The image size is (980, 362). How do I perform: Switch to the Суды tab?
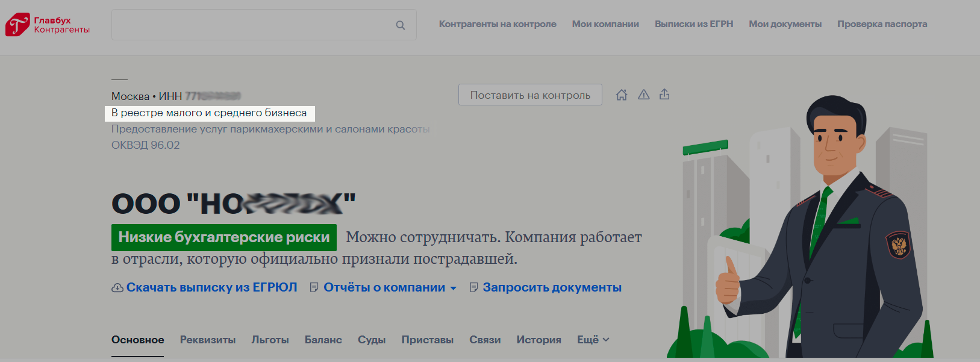(x=372, y=340)
